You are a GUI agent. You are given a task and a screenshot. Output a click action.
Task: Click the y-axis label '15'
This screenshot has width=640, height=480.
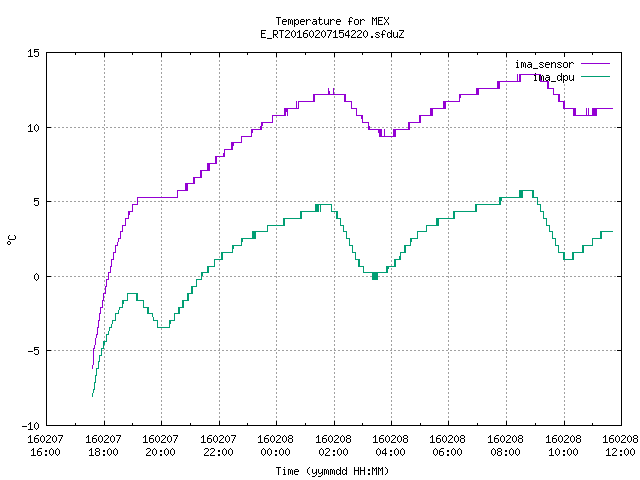33,53
